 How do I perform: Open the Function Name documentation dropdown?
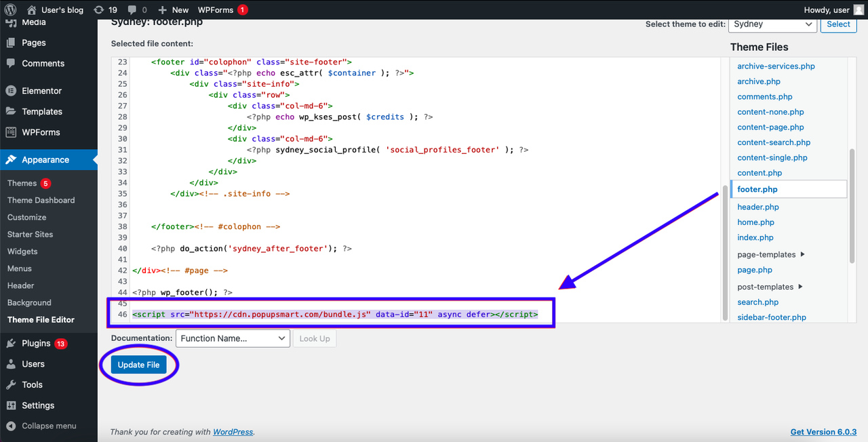point(233,338)
